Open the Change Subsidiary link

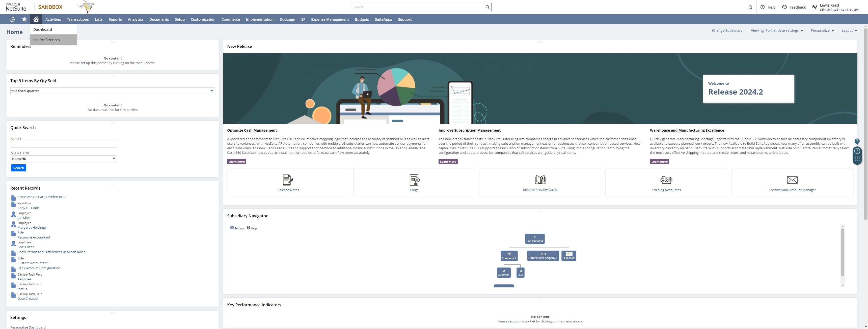[x=727, y=31]
